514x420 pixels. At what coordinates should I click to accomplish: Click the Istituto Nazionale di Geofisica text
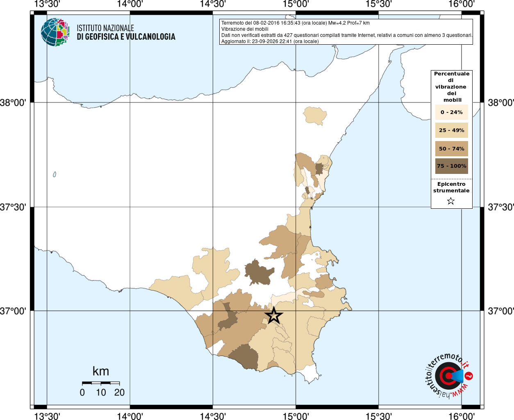pyautogui.click(x=126, y=32)
